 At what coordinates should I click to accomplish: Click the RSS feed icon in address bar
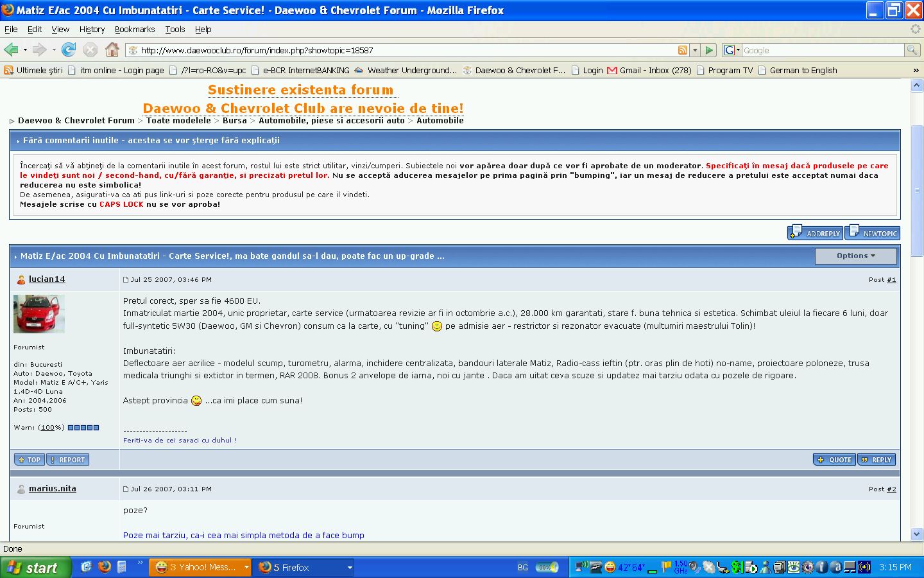tap(683, 50)
